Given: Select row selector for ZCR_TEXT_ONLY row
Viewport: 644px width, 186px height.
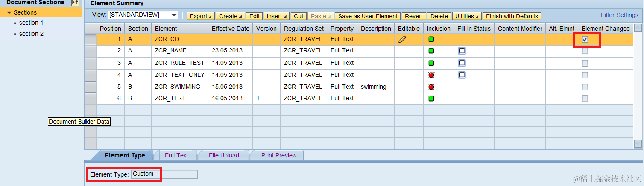Looking at the screenshot, I should click(x=90, y=75).
